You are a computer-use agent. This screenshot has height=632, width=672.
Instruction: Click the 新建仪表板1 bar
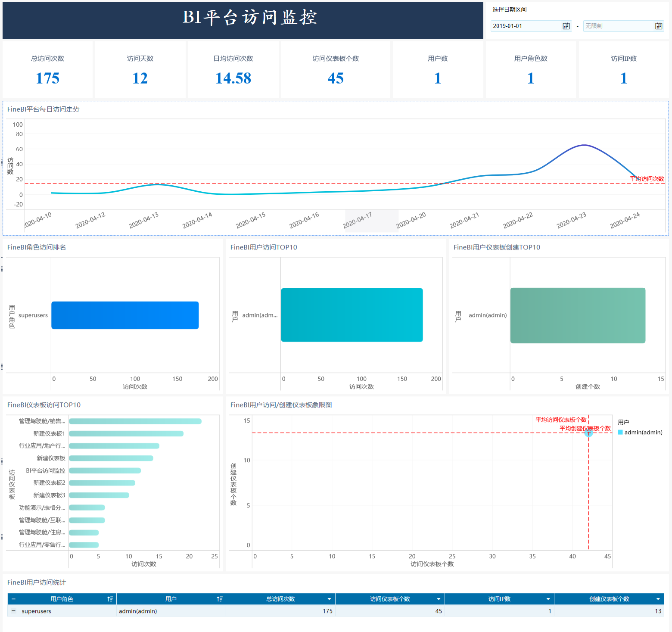tap(126, 433)
